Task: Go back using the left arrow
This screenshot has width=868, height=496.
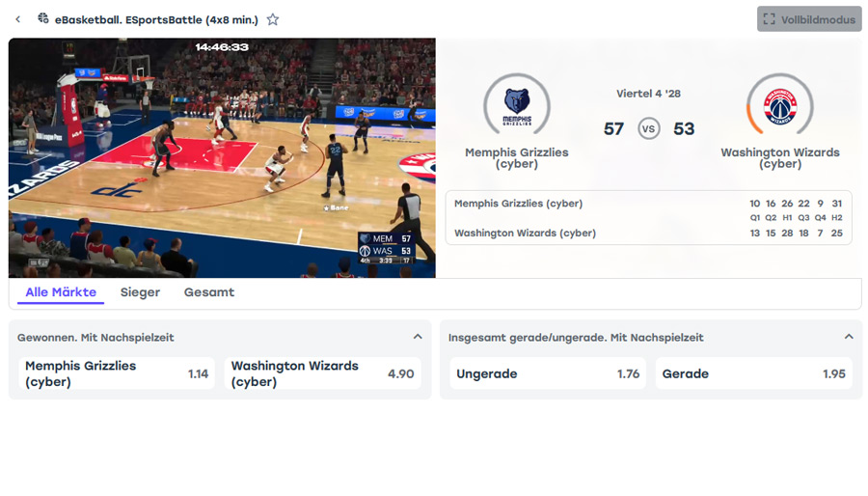Action: [17, 19]
